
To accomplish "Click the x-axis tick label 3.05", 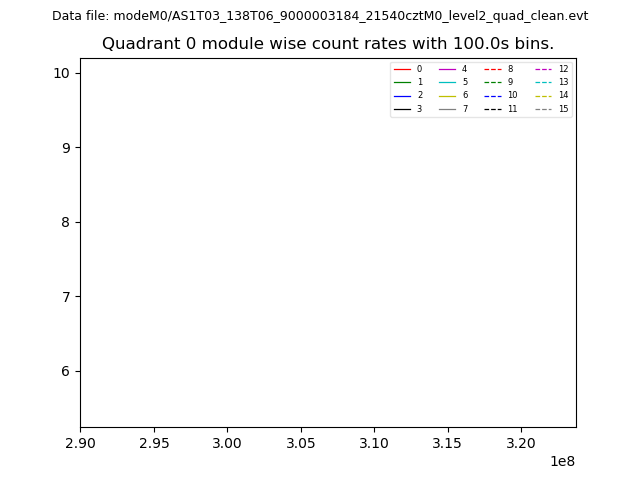I will pos(301,442).
